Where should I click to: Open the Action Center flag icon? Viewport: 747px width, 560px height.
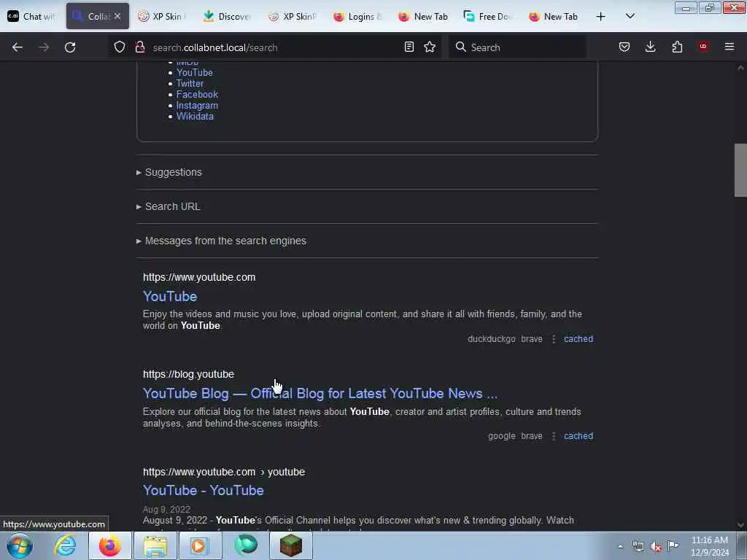[x=673, y=545]
